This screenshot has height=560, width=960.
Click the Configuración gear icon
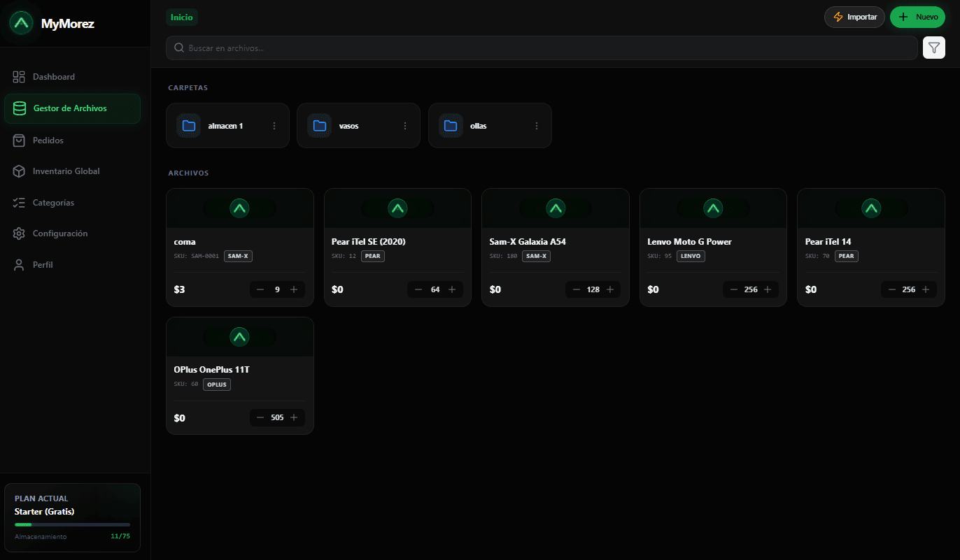[20, 233]
